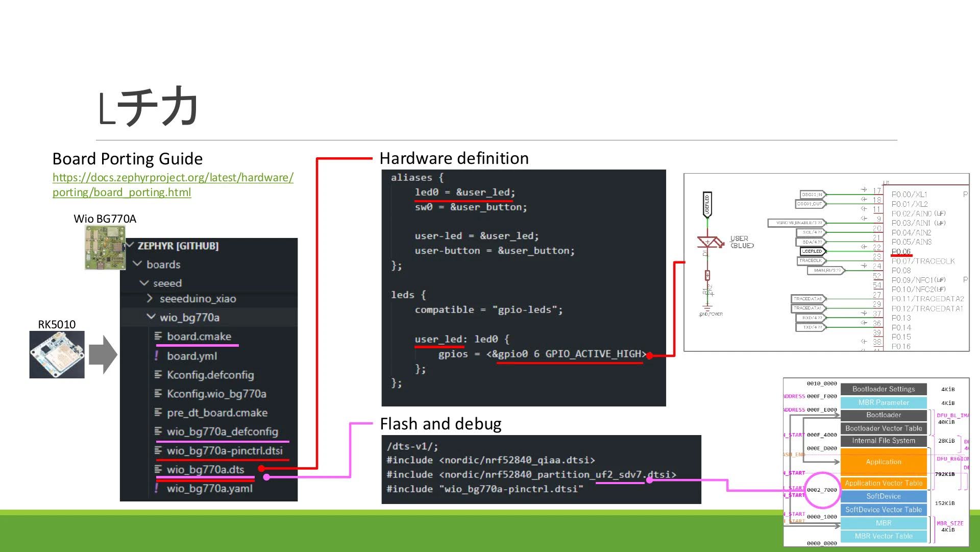Click the board.yml file's yellow exclamation icon
The image size is (980, 552).
(x=157, y=355)
